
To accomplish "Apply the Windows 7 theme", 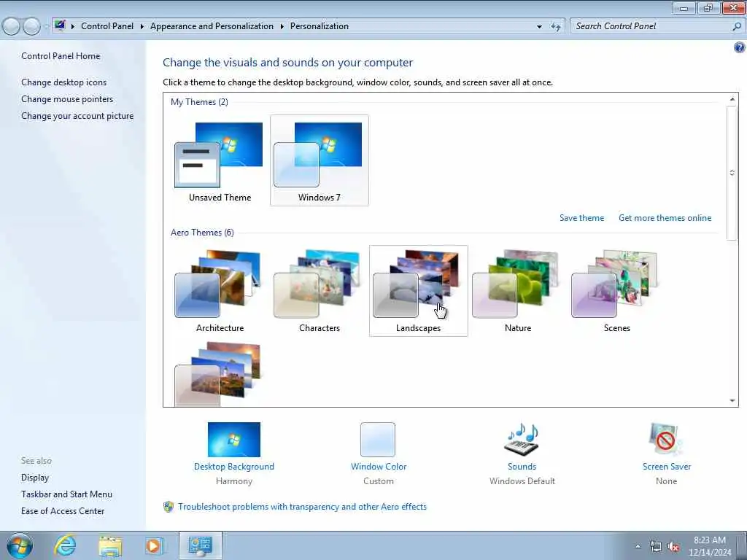I will point(319,160).
